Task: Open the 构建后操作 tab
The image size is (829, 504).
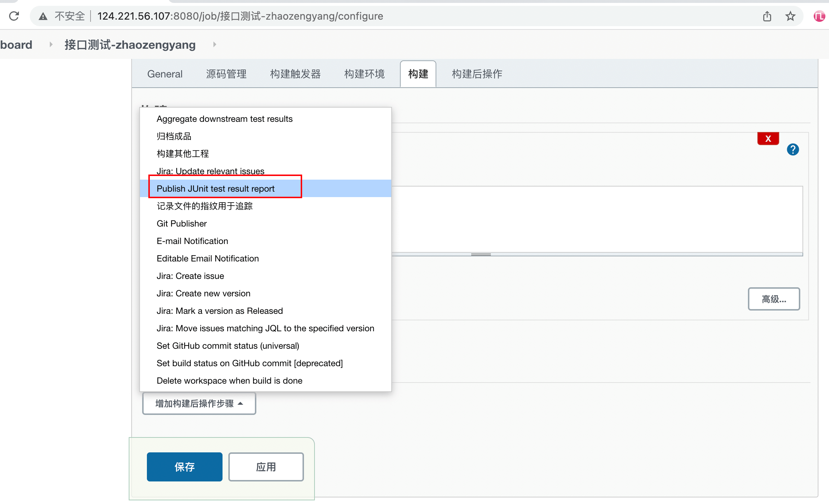Action: [477, 74]
